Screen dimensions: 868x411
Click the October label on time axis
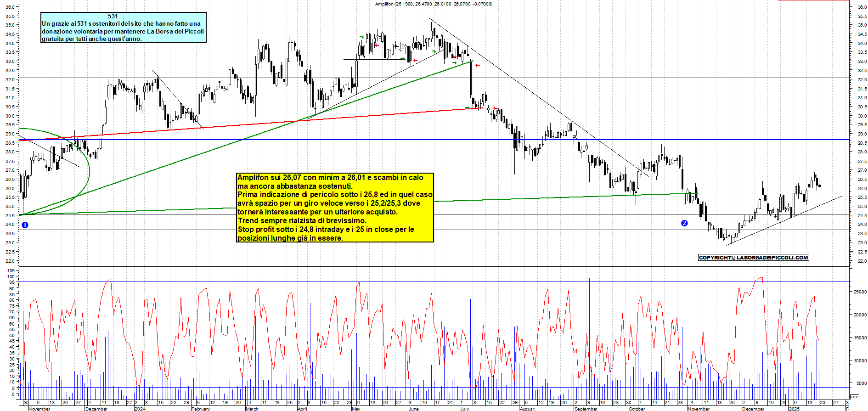click(637, 409)
